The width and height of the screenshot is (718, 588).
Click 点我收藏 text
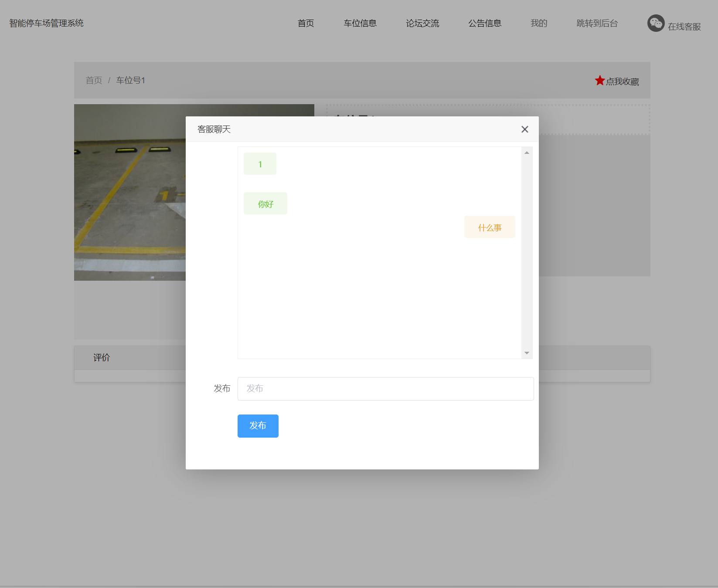(x=623, y=82)
